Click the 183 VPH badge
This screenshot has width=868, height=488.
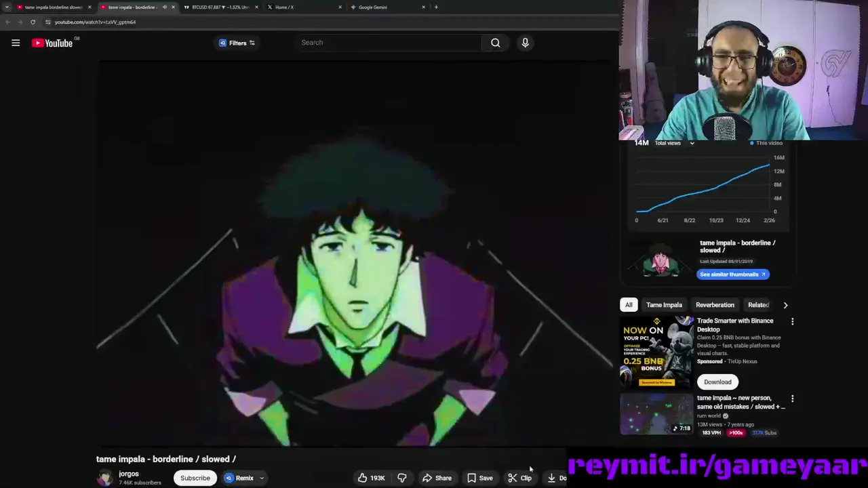point(711,432)
